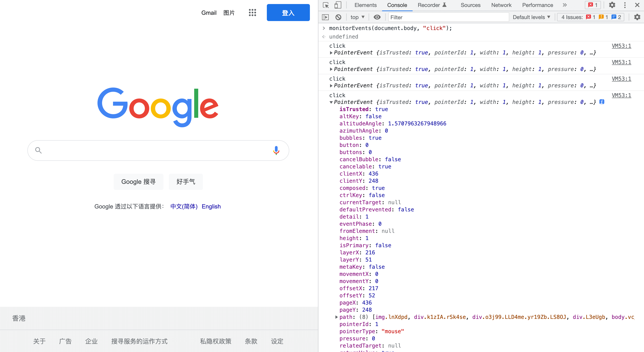Switch to the Elements tab
The width and height of the screenshot is (644, 352).
365,5
